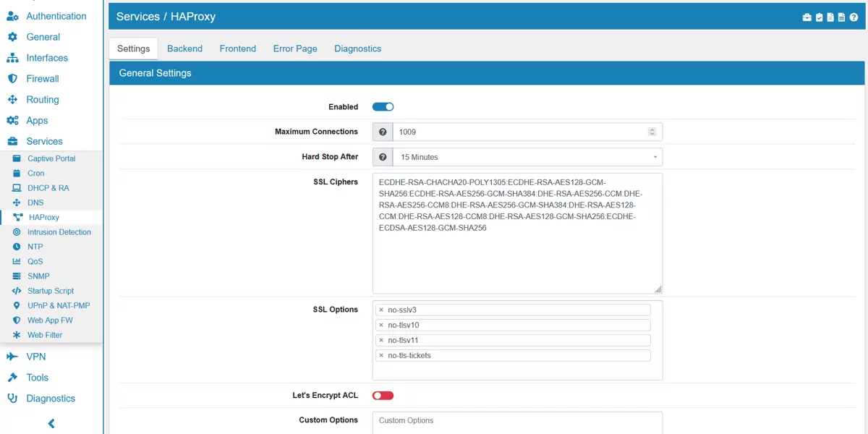Open the Hard Stop After dropdown
Image resolution: width=868 pixels, height=434 pixels.
pos(527,157)
